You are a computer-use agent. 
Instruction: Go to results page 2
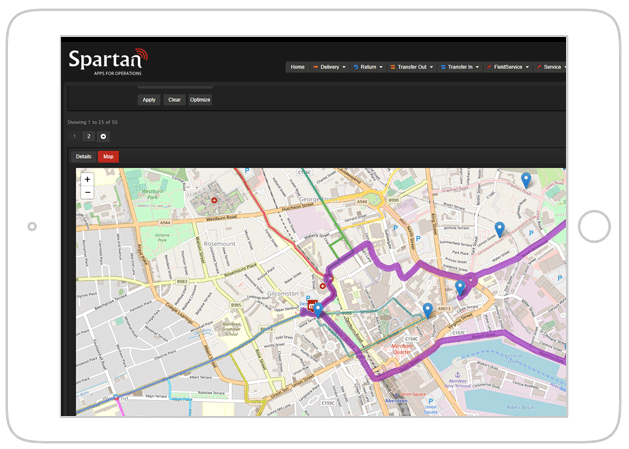89,136
